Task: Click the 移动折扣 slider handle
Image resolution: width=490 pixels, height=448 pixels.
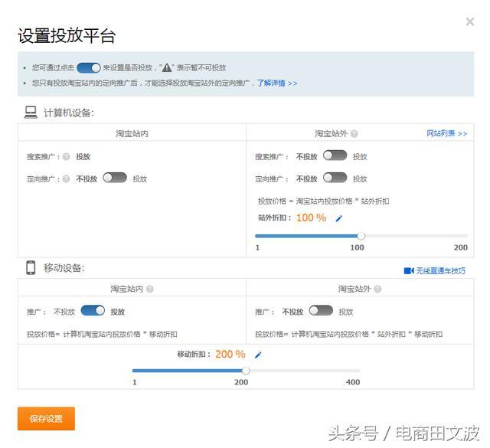Action: tap(246, 371)
